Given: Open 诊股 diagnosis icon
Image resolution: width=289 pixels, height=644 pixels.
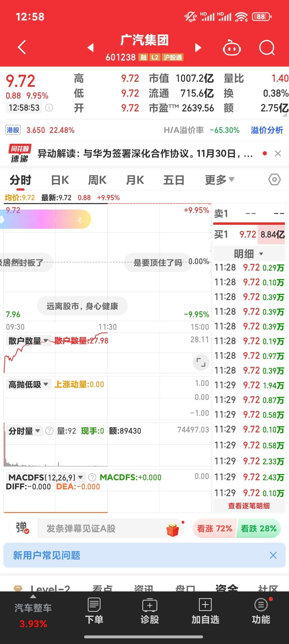Looking at the screenshot, I should [x=150, y=611].
